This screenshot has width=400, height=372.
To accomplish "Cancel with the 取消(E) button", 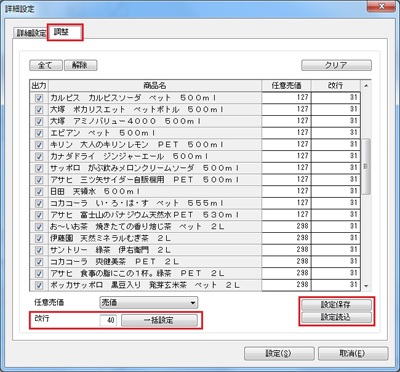I will [x=353, y=353].
